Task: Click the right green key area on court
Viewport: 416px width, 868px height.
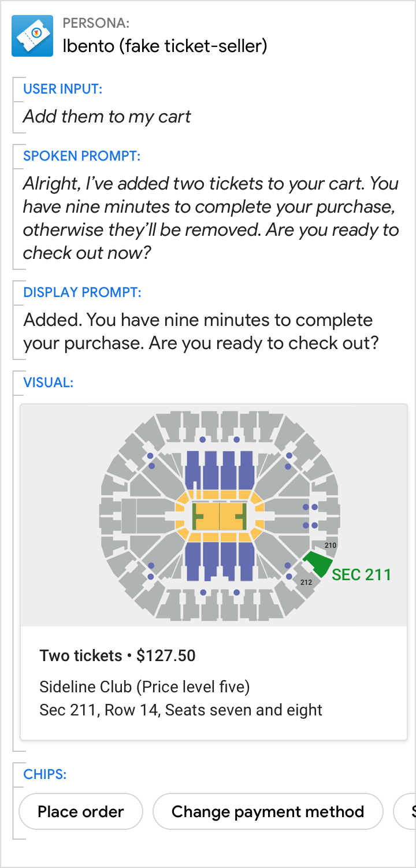Action: pos(242,516)
